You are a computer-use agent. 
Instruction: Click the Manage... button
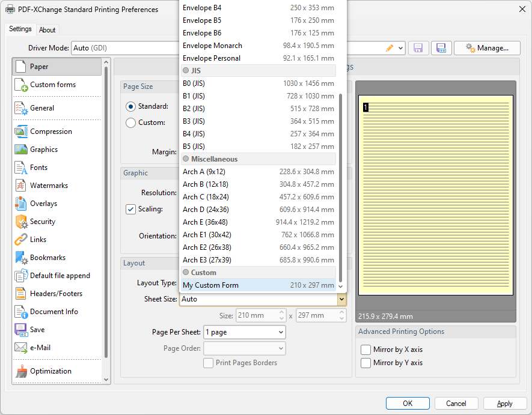pyautogui.click(x=486, y=48)
